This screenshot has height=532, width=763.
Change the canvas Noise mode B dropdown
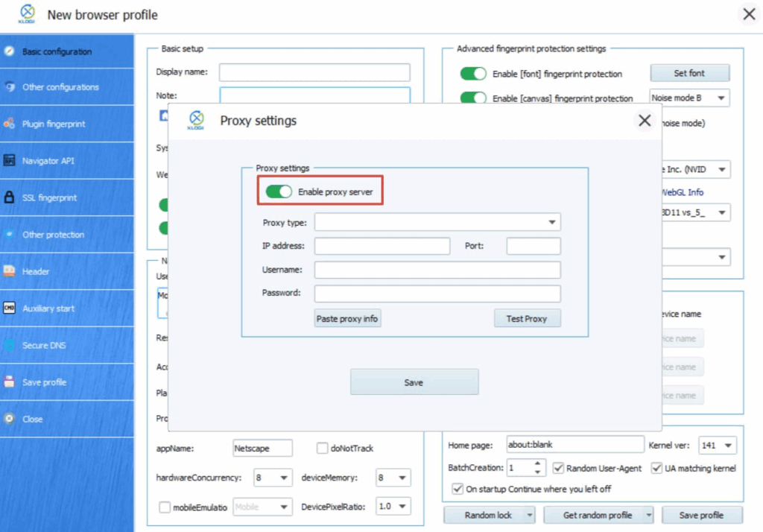[x=721, y=97]
